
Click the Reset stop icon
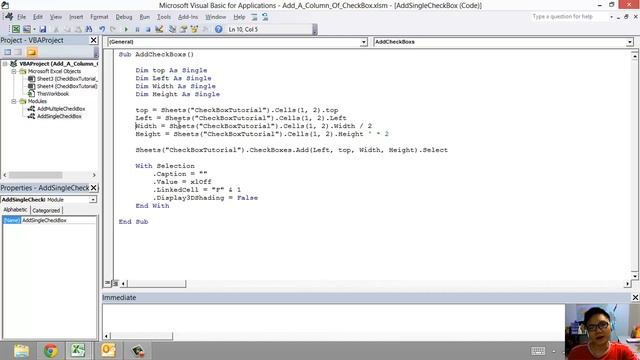148,29
